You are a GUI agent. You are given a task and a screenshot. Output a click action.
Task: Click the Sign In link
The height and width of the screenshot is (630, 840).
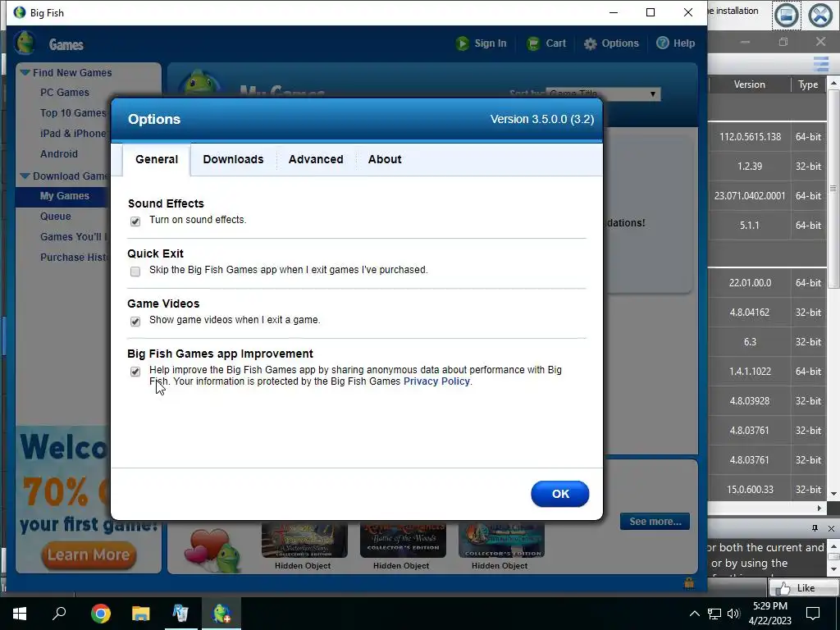[x=491, y=43]
